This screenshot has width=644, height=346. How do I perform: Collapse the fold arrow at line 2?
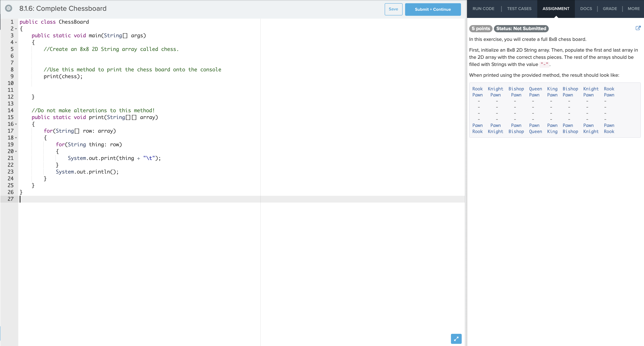coord(16,29)
